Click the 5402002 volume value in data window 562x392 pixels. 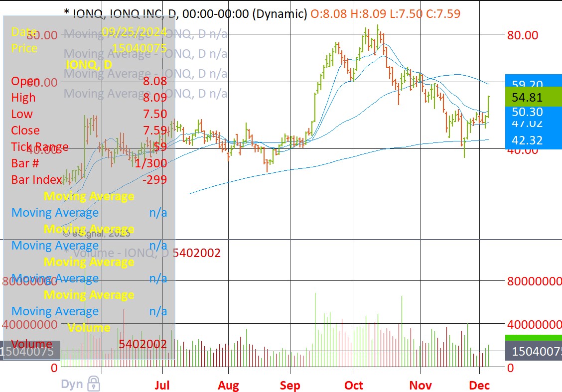[x=142, y=344]
